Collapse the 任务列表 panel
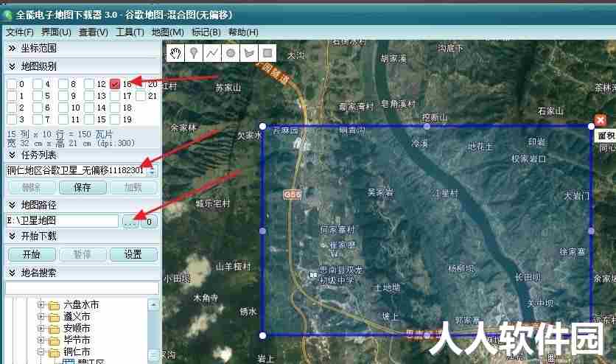 tap(13, 155)
